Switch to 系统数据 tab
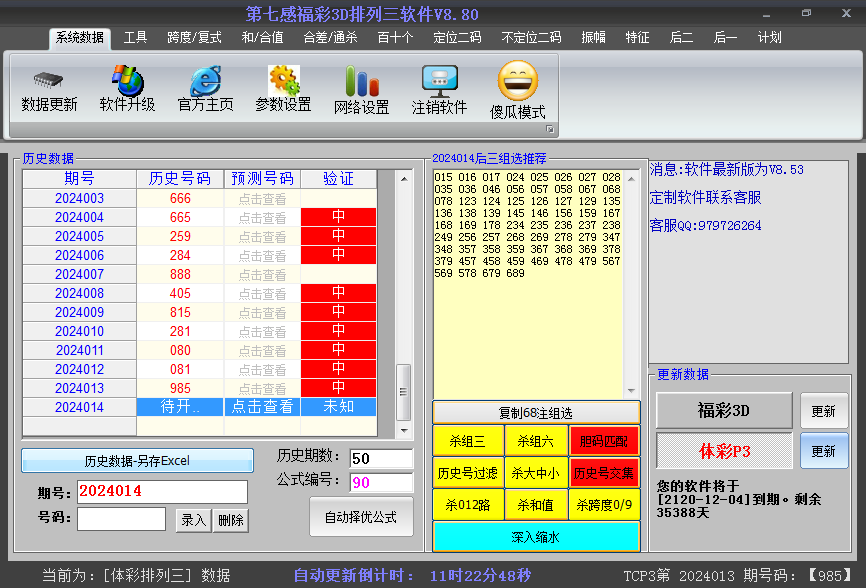This screenshot has height=588, width=866. 80,38
